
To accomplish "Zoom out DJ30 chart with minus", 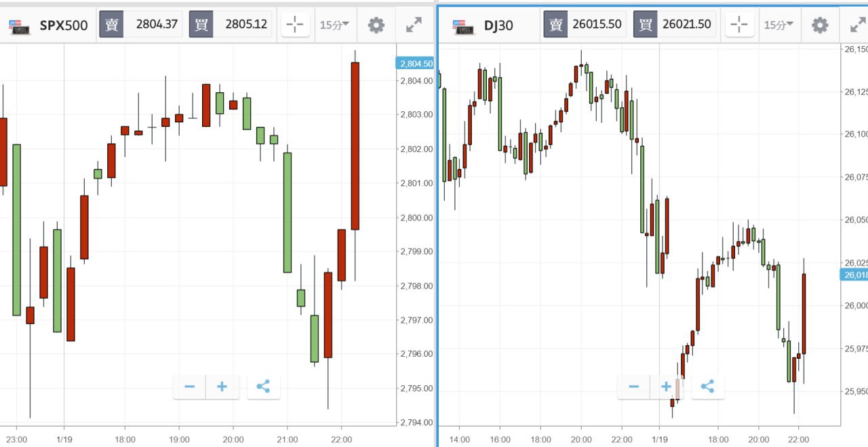I will (634, 387).
